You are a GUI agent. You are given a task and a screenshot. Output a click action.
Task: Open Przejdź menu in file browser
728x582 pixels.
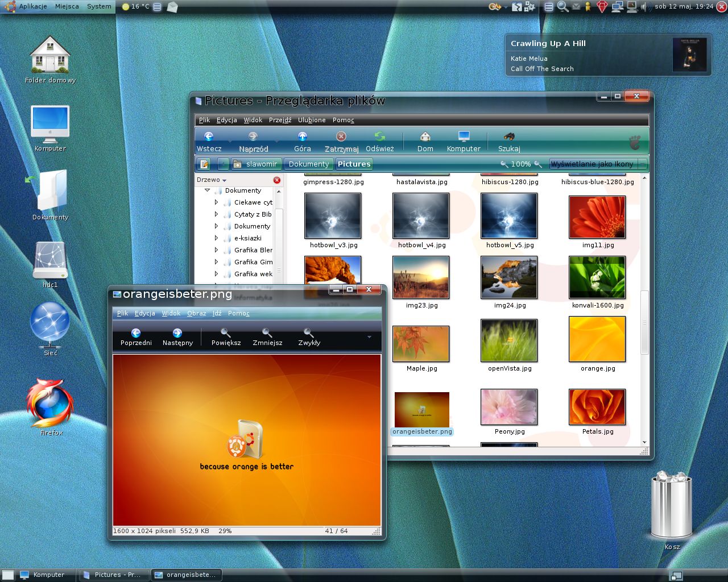280,120
